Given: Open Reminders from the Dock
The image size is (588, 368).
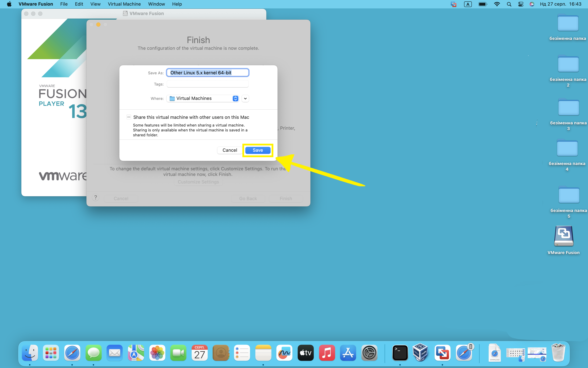Looking at the screenshot, I should [242, 353].
